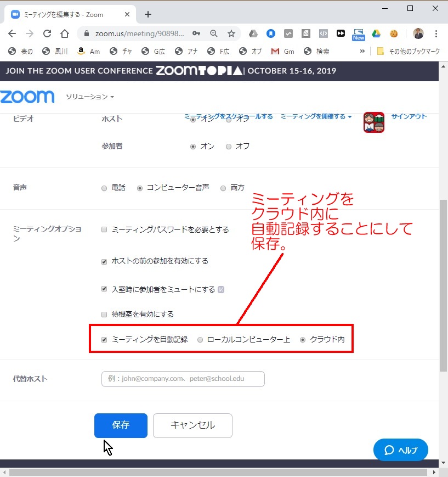
Task: Open the G広 bookmark
Action: tap(154, 52)
